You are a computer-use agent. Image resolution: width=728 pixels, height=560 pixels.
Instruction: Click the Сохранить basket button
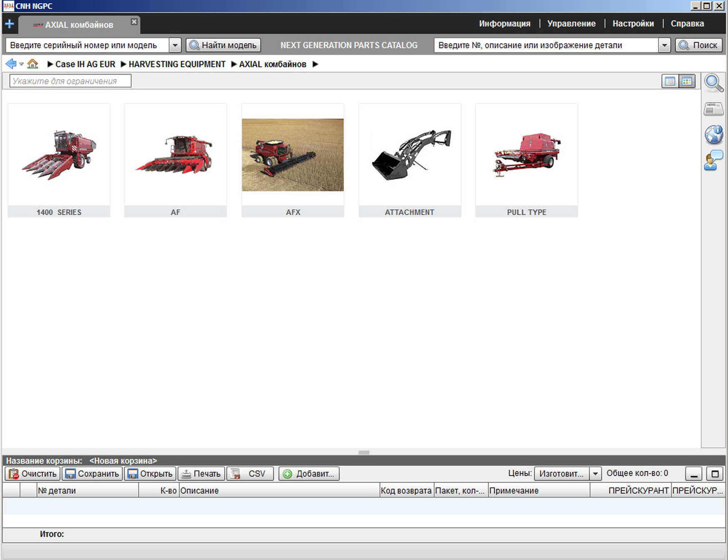coord(92,474)
